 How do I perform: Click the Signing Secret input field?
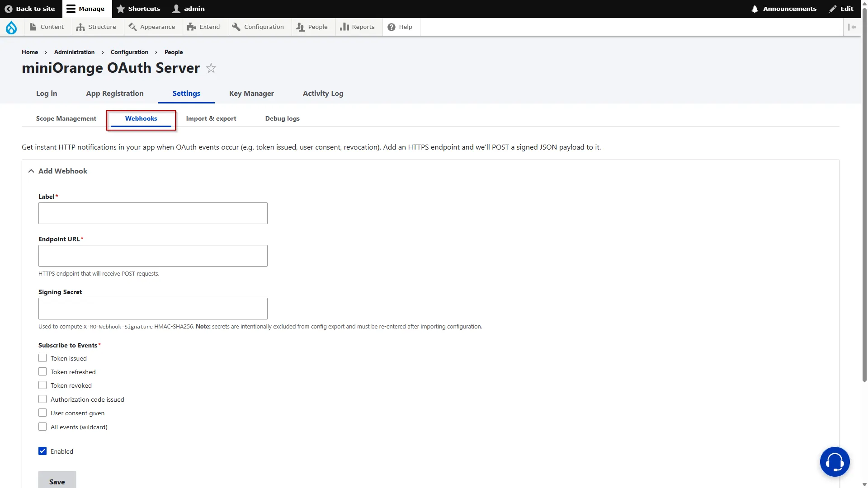tap(153, 309)
